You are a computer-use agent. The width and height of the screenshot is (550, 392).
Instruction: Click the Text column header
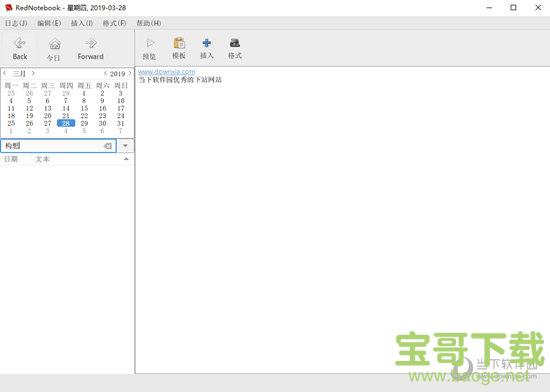tap(42, 159)
